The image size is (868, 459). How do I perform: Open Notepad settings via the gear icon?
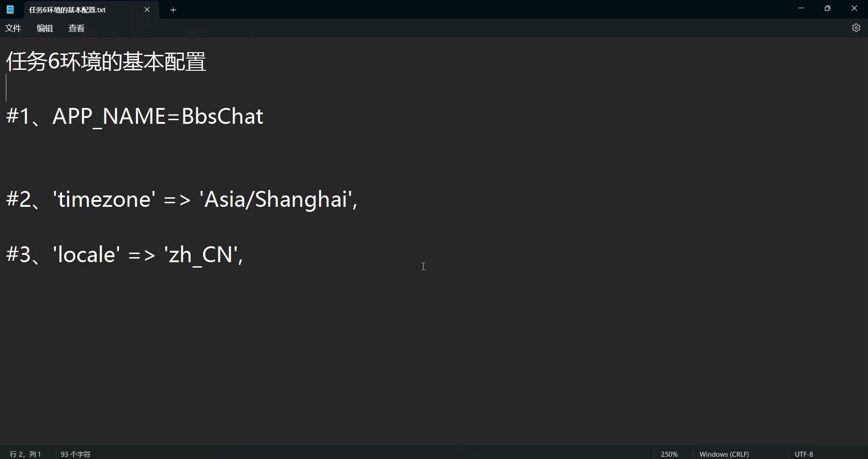pos(856,28)
